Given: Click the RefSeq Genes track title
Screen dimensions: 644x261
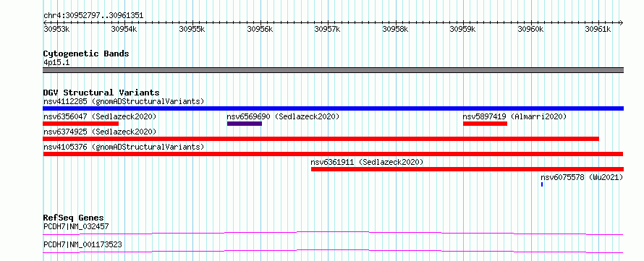Looking at the screenshot, I should [x=74, y=218].
